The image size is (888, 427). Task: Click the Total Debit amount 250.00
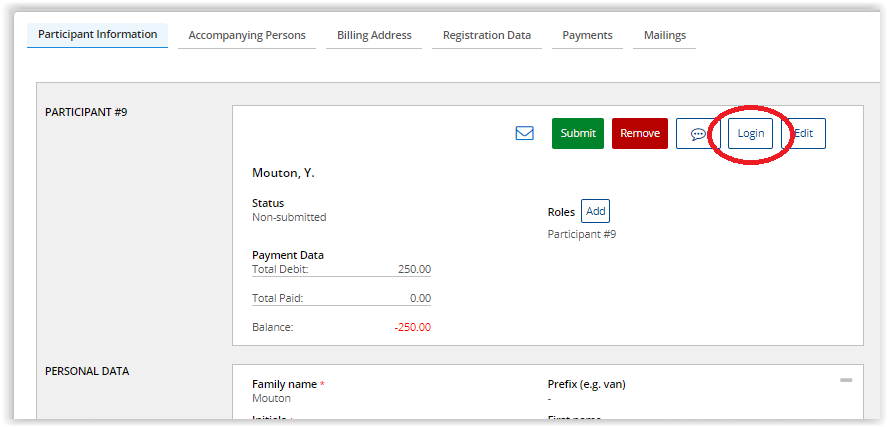point(414,269)
